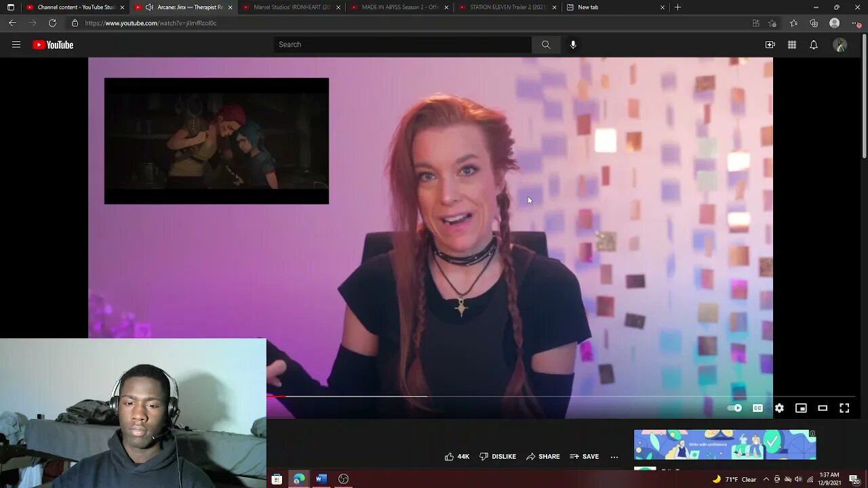Open the Windows notification center
The width and height of the screenshot is (868, 488).
854,480
